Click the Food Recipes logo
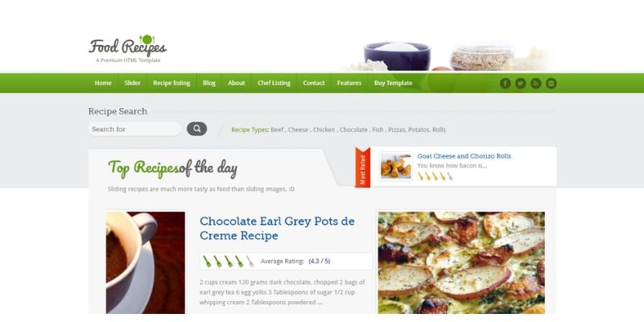 [x=127, y=48]
